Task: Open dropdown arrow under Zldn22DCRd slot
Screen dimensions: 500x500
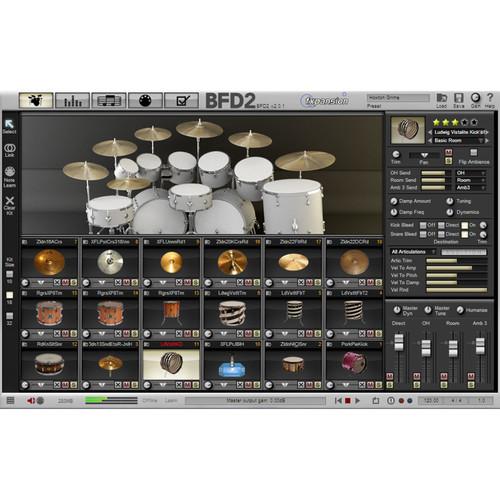Action: (x=346, y=283)
